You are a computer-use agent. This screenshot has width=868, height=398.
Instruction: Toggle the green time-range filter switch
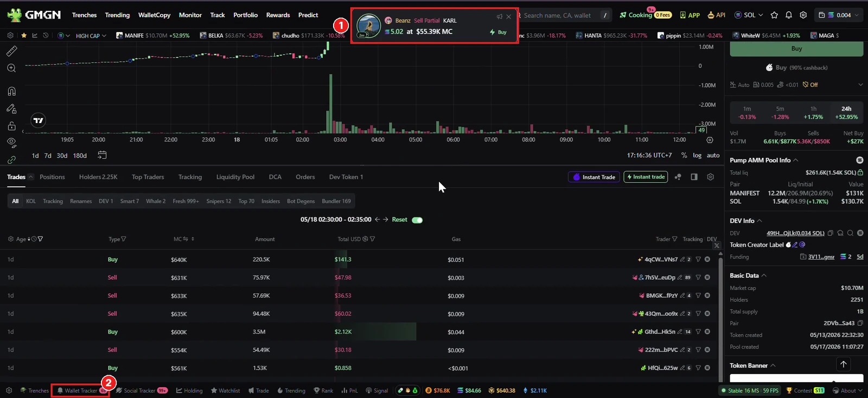pos(417,220)
